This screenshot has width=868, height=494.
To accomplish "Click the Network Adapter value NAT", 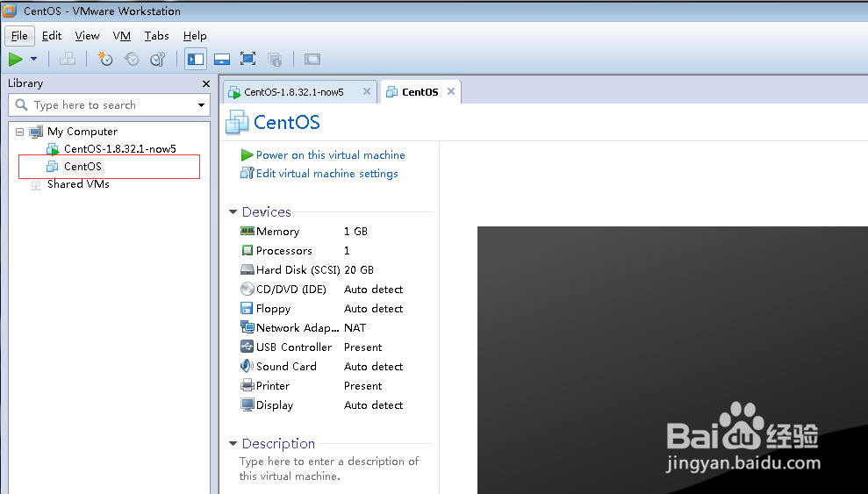I will pos(355,328).
